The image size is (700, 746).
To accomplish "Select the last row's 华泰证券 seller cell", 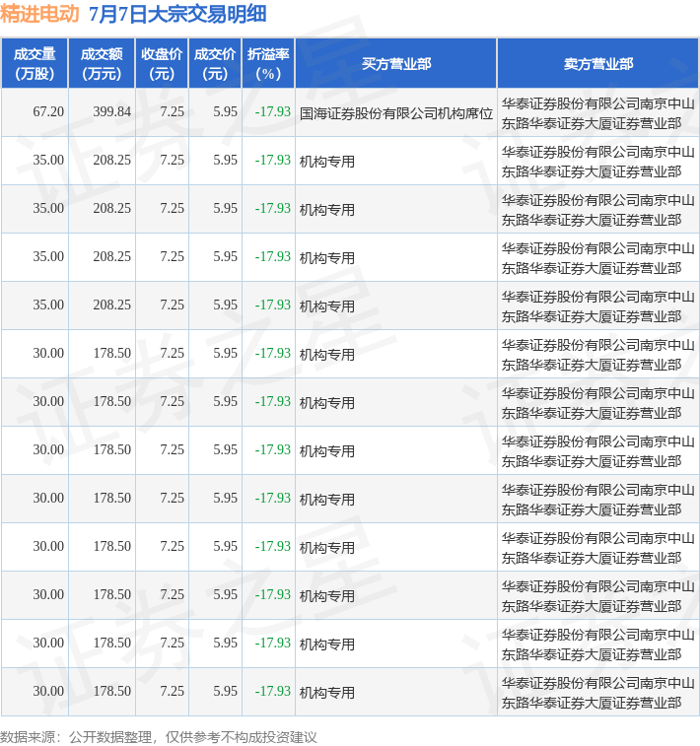I will point(597,693).
